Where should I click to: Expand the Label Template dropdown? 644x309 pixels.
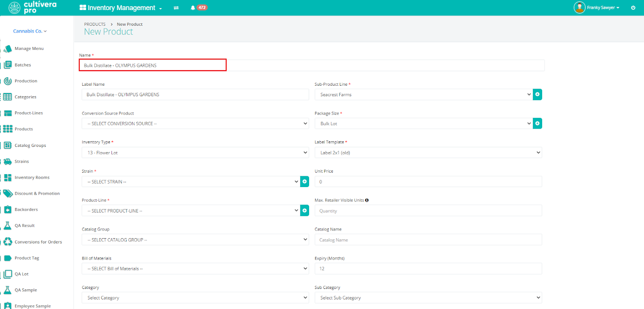coord(428,152)
